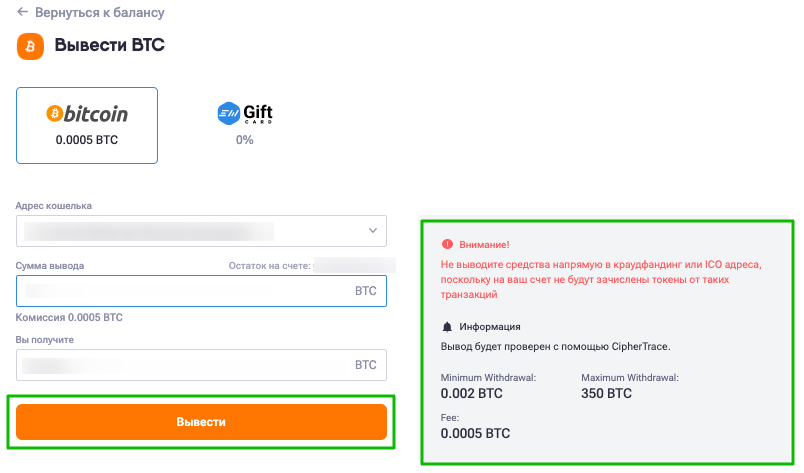804x473 pixels.
Task: Click the bell Информация icon
Action: coord(447,327)
